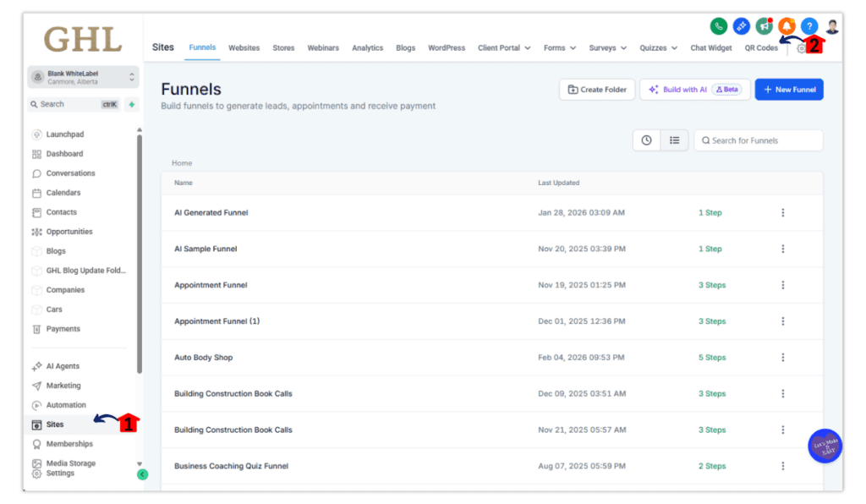Switch to recent clock view

pyautogui.click(x=647, y=140)
